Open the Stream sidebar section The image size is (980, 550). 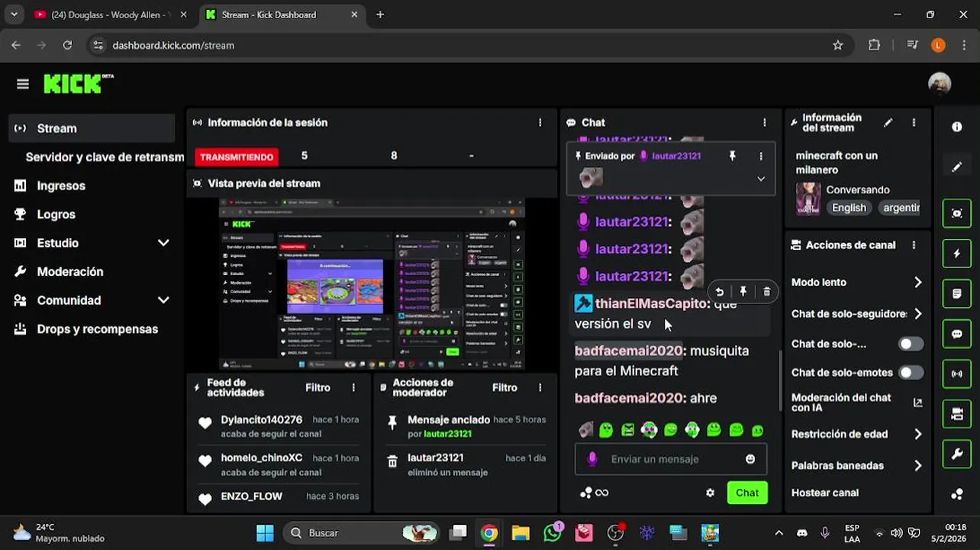pyautogui.click(x=92, y=128)
